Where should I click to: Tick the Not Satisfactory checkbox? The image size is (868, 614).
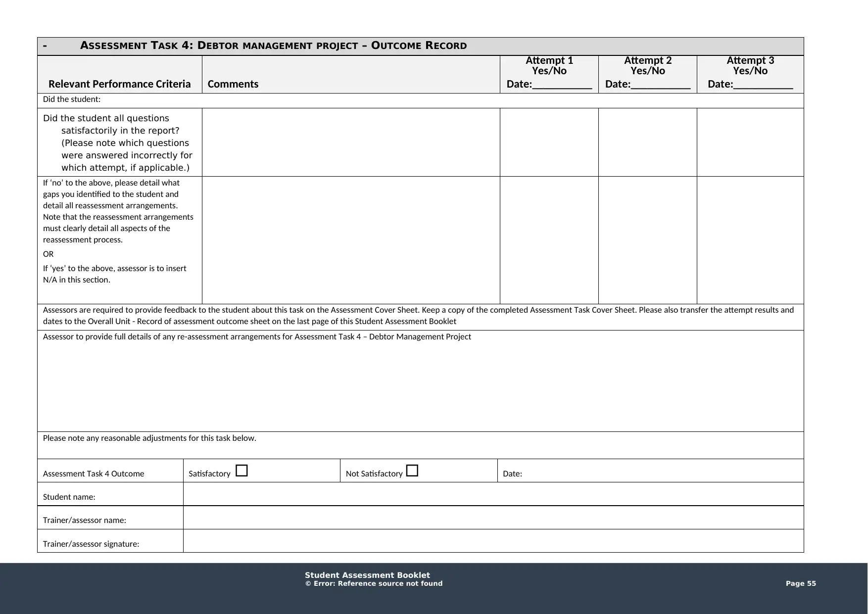[x=412, y=471]
